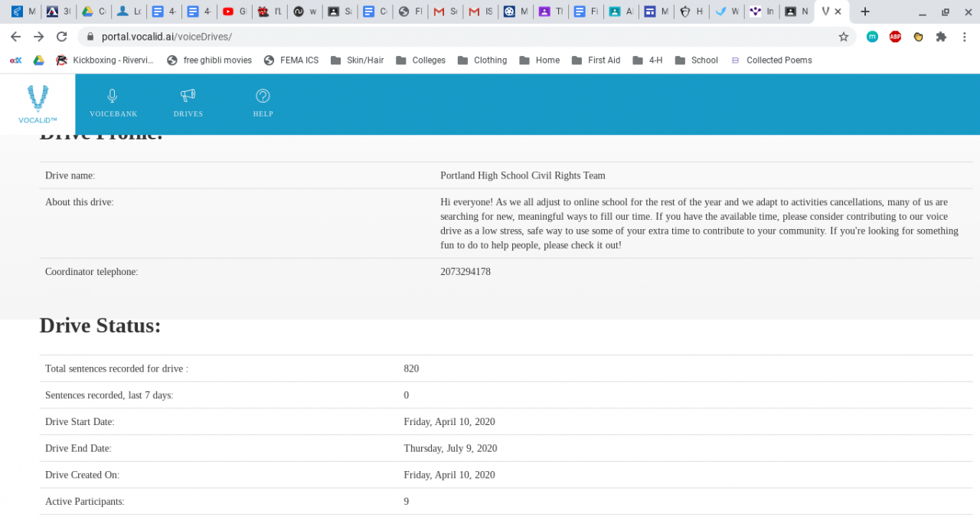Image resolution: width=980 pixels, height=517 pixels.
Task: Open the Google Drive bookmark icon
Action: tap(38, 61)
